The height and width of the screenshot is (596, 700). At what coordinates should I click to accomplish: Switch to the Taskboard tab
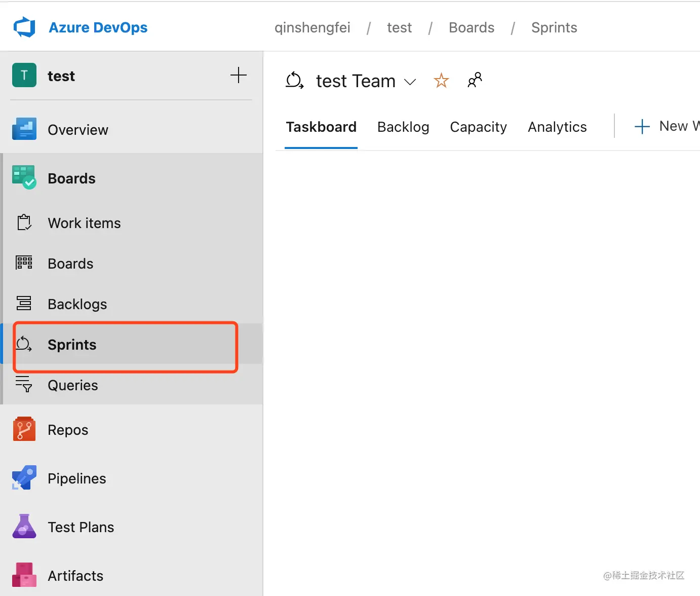(321, 127)
